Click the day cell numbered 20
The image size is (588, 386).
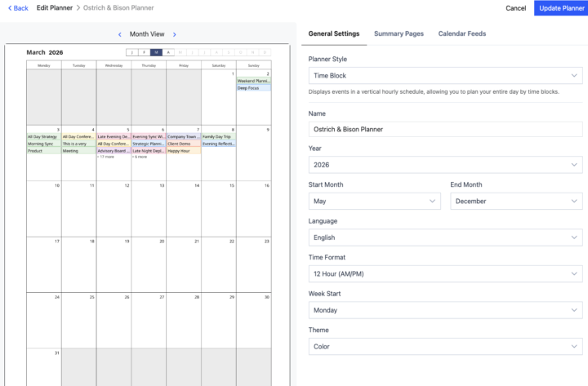pyautogui.click(x=149, y=264)
